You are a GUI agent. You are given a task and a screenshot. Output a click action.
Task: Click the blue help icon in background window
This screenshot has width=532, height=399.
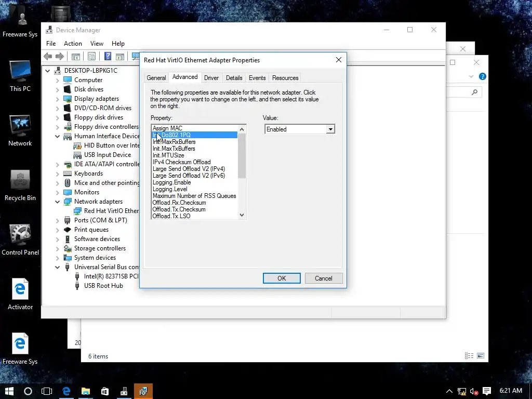(x=482, y=77)
